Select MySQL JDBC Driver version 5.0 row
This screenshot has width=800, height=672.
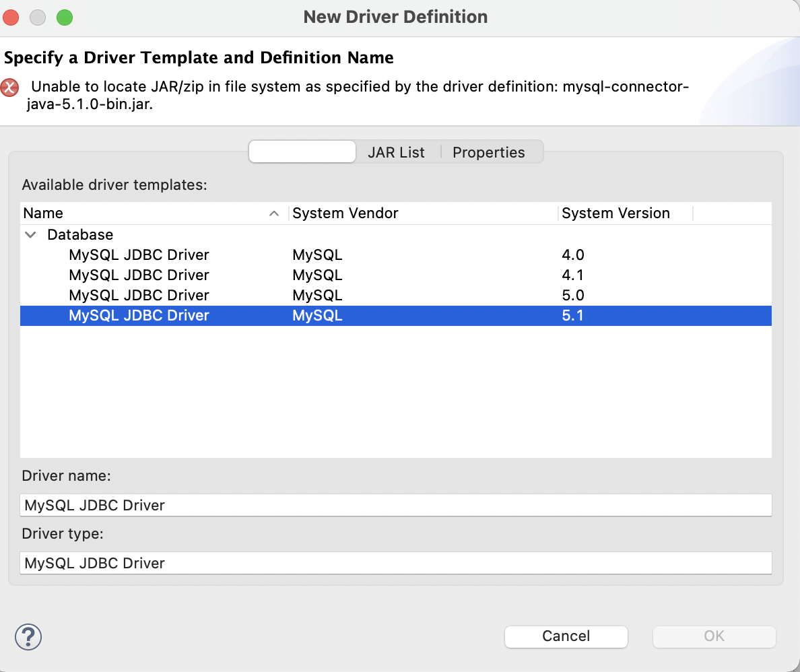(x=396, y=296)
